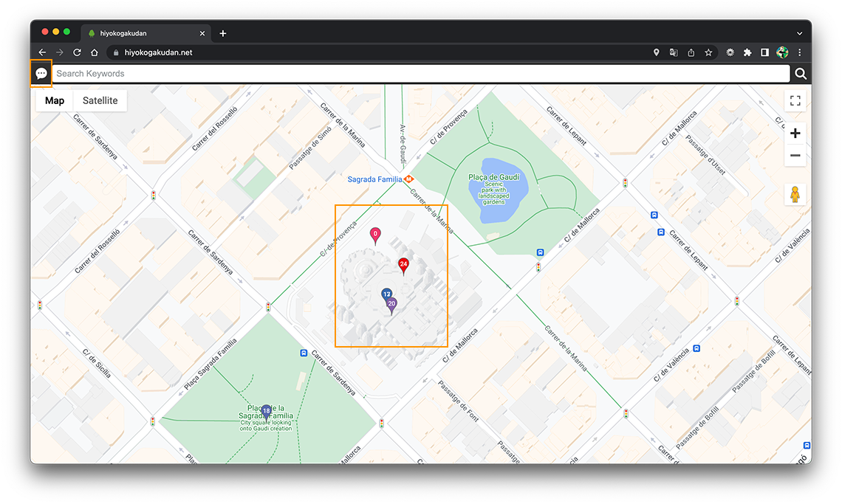842x504 pixels.
Task: Open the translate page icon
Action: (x=674, y=52)
